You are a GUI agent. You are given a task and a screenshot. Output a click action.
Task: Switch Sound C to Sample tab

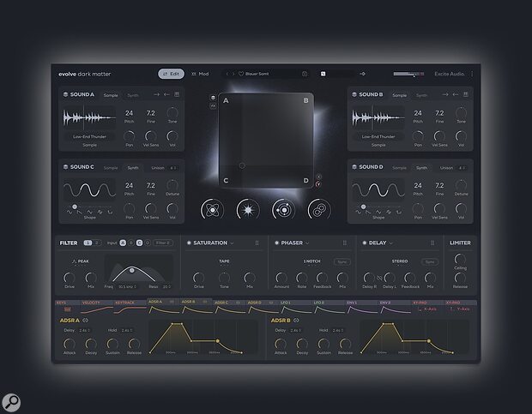111,168
